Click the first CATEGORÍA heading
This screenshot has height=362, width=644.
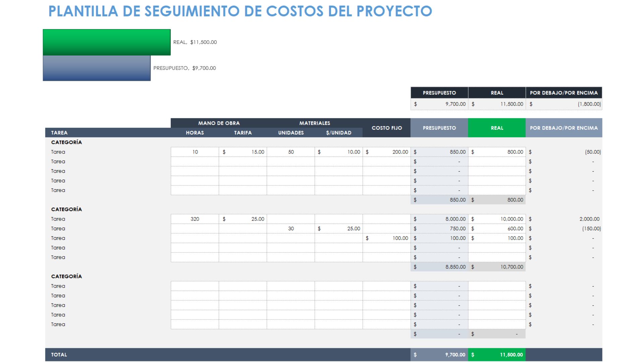click(66, 142)
